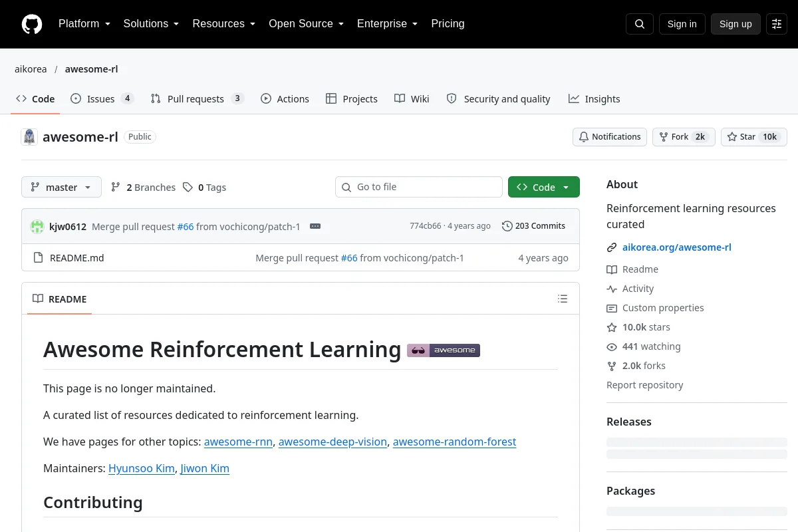Click the Readme book icon in About
Viewport: 798px width, 532px height.
(612, 269)
